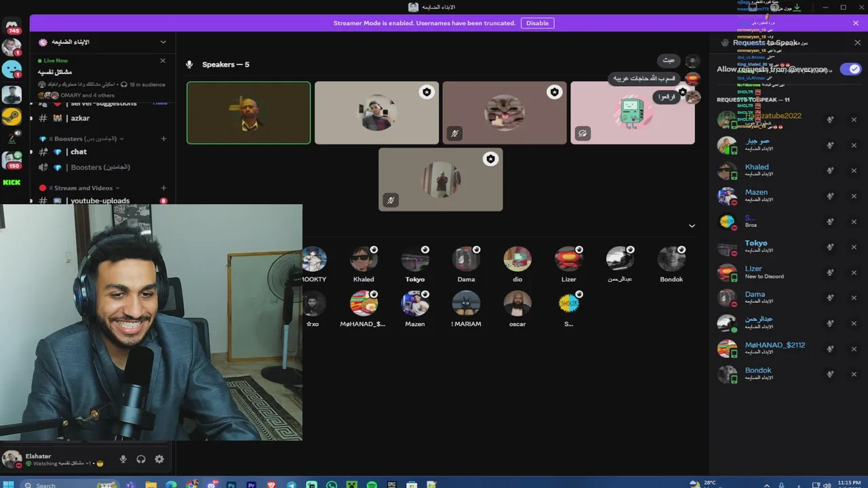Image resolution: width=868 pixels, height=488 pixels.
Task: Mute microphone in Elshater user panel
Action: 123,459
